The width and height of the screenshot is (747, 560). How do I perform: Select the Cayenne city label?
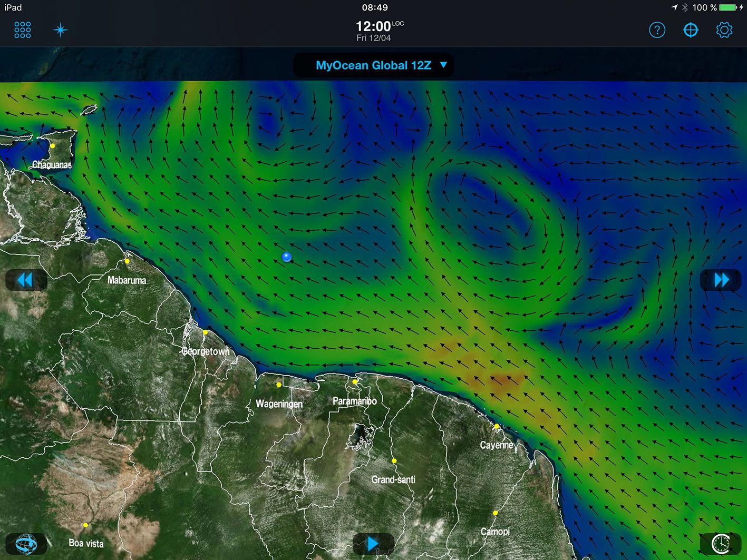(497, 445)
